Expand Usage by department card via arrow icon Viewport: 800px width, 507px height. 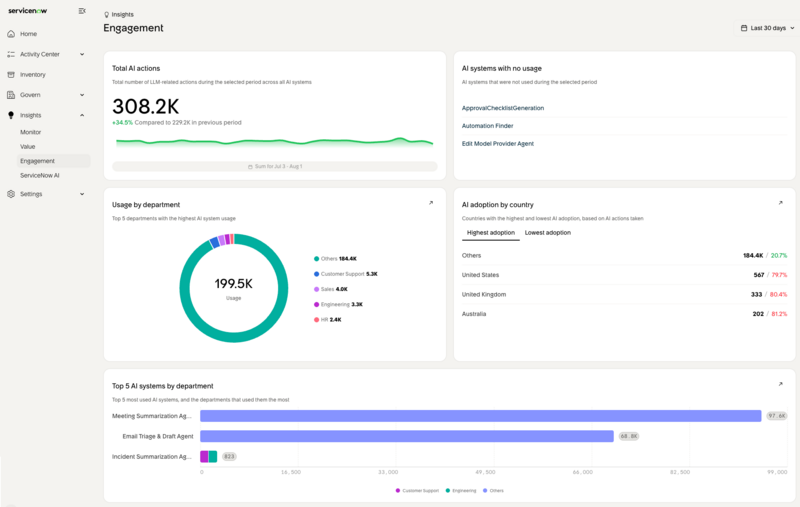431,203
